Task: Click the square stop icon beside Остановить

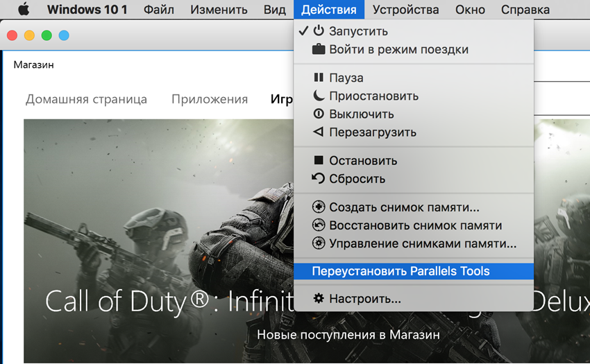Action: (x=319, y=160)
